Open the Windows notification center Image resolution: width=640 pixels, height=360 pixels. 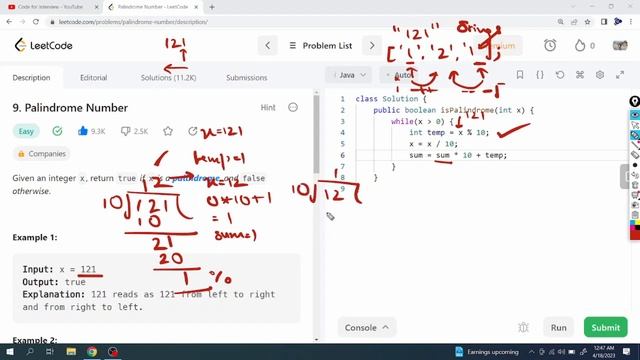[x=627, y=351]
